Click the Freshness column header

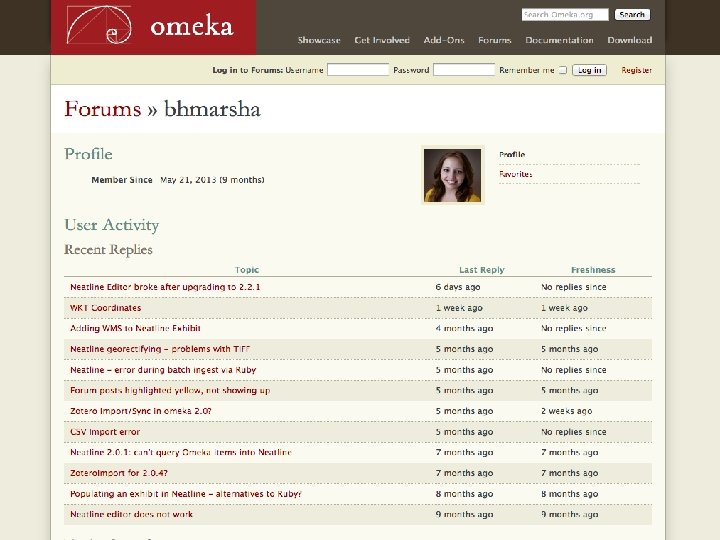tap(593, 270)
